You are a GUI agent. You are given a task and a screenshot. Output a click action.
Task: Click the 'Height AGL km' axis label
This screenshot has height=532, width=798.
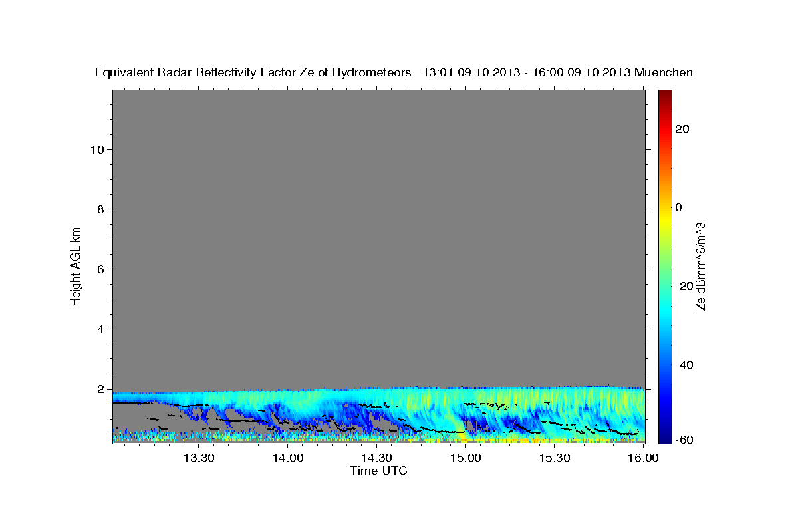point(76,267)
